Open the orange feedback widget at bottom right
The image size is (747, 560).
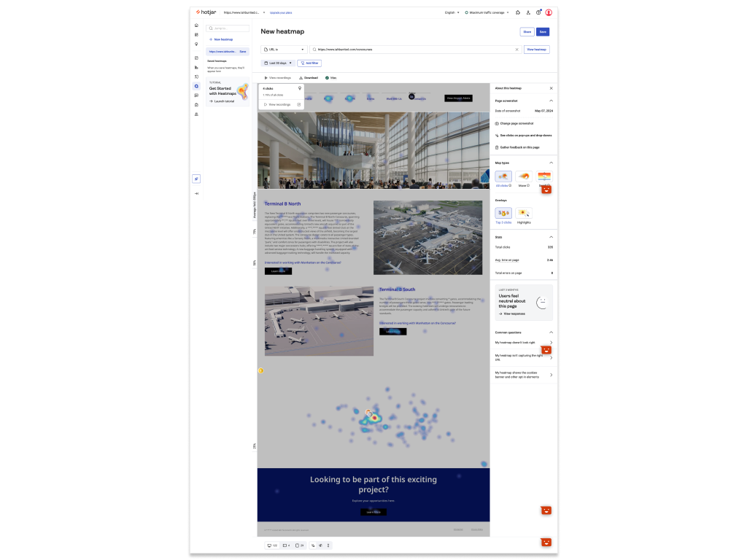click(x=546, y=542)
